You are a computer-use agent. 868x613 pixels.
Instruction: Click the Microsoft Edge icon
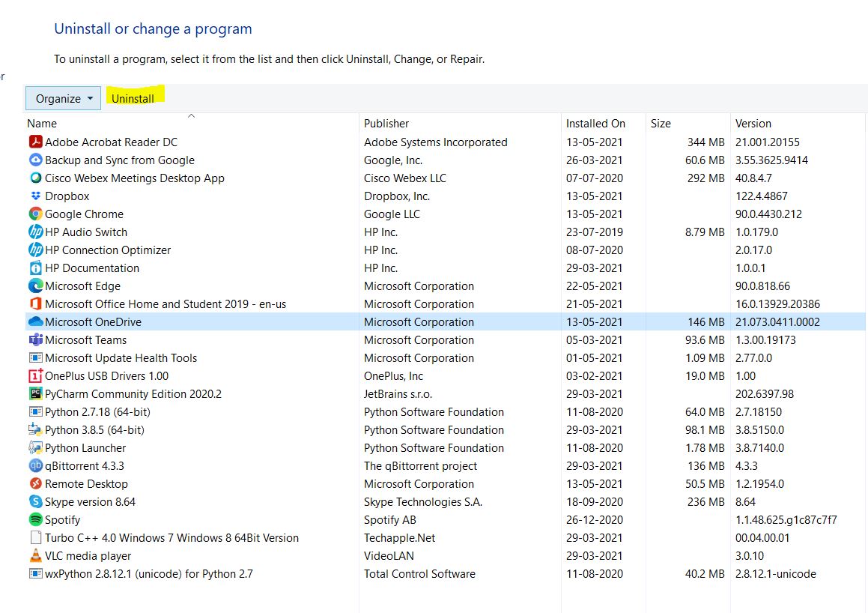click(35, 286)
